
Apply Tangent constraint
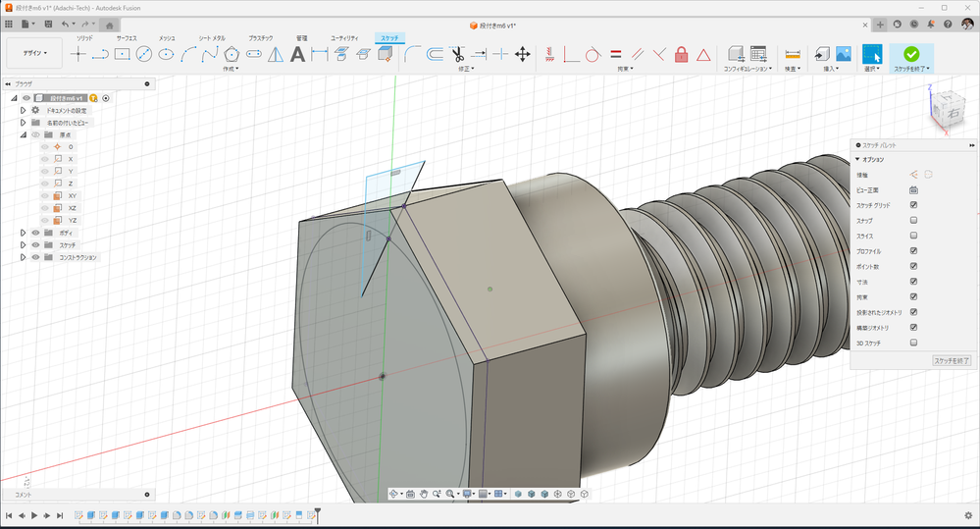[593, 54]
